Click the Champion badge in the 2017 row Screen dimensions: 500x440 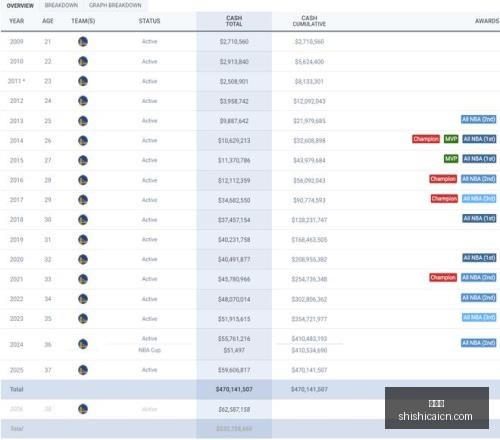(444, 199)
